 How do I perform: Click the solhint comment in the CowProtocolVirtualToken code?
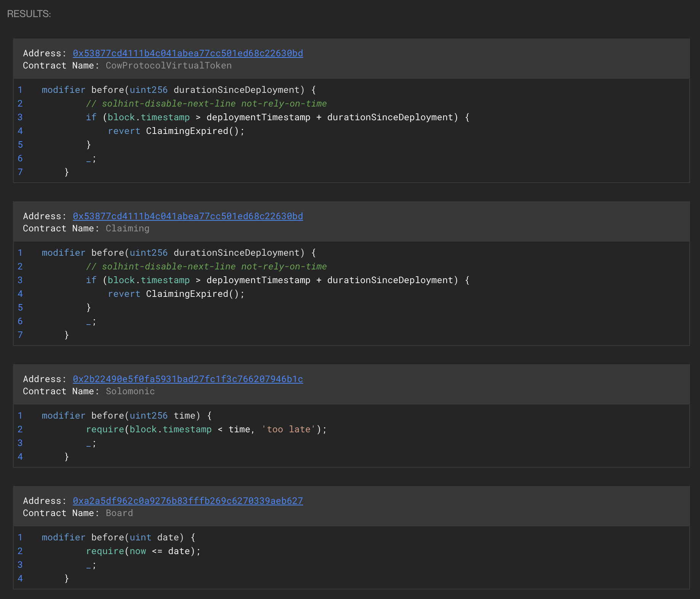click(206, 104)
